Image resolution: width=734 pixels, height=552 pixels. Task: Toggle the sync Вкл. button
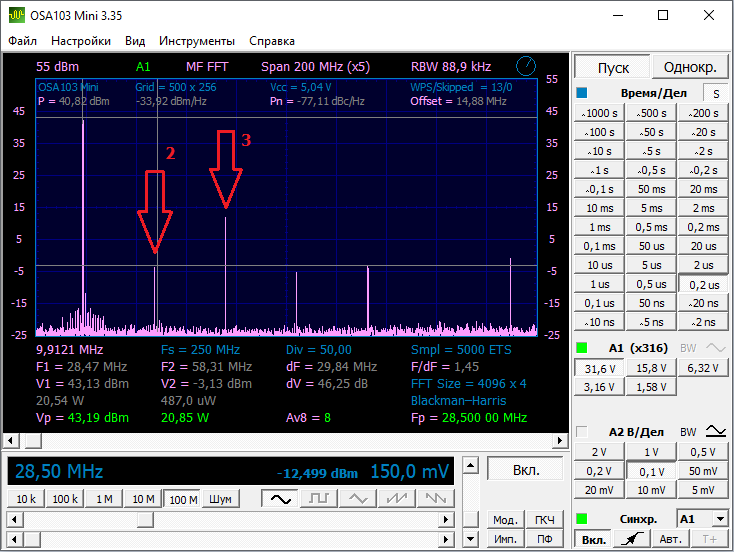594,539
